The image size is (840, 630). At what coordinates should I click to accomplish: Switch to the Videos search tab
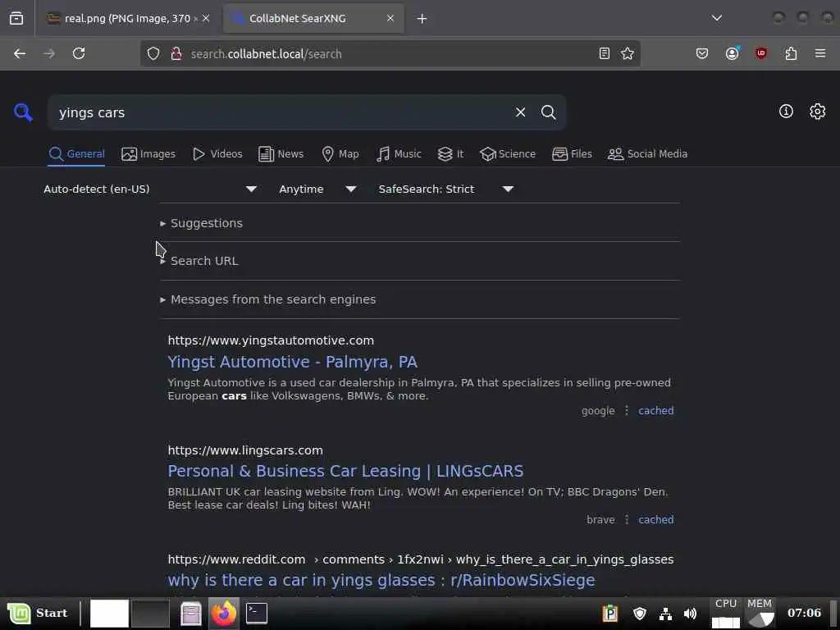coord(217,153)
